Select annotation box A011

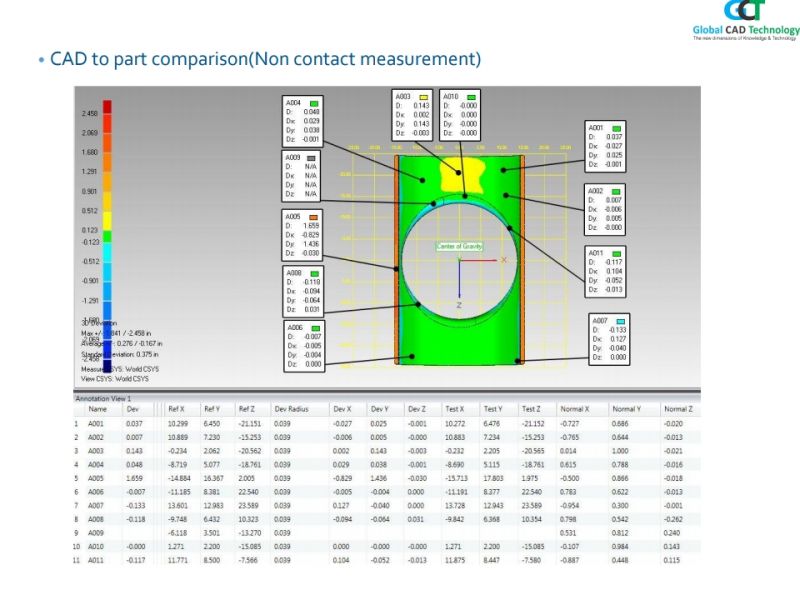[x=605, y=272]
